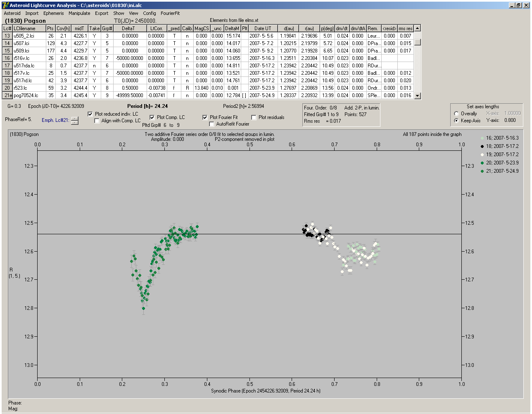Toggle Plot Fourier Fit checkbox
This screenshot has width=532, height=414.
[x=205, y=117]
